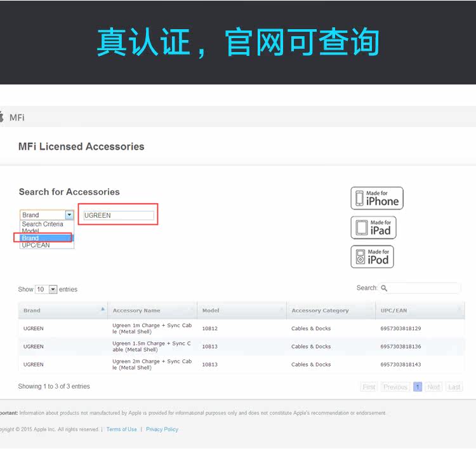The height and width of the screenshot is (449, 476).
Task: Click the Showing 1 to 3 of 3 entries text
Action: (x=54, y=386)
